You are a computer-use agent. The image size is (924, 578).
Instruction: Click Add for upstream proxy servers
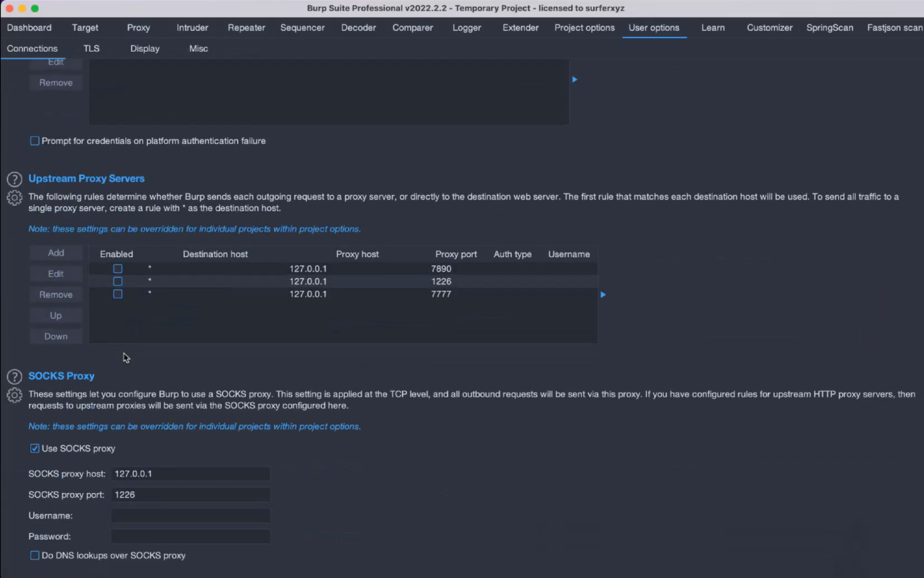56,252
